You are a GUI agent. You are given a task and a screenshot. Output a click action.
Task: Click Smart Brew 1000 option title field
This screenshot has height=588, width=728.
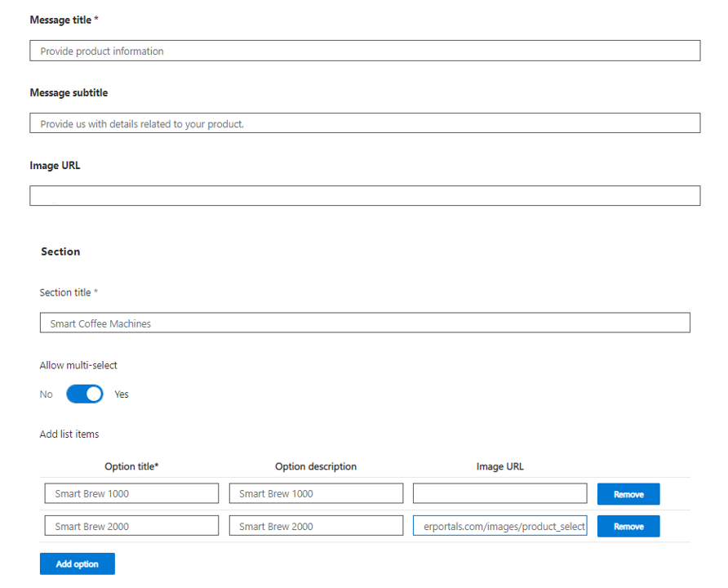pos(131,493)
